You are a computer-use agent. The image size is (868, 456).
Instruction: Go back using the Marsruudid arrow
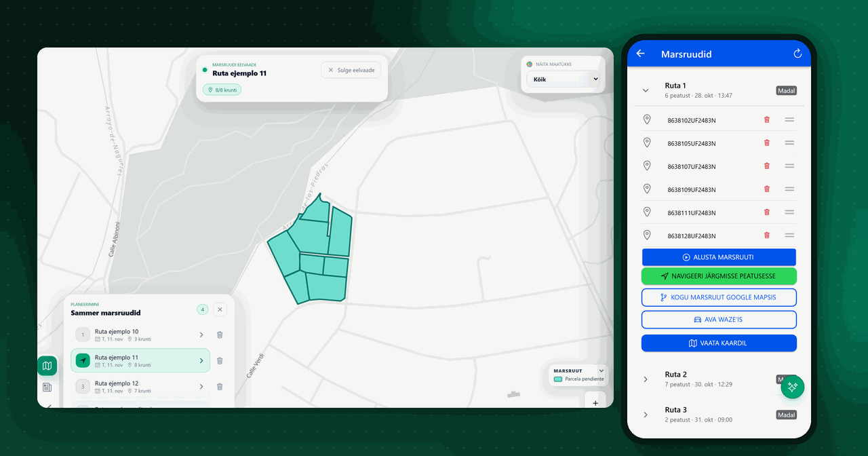(640, 54)
